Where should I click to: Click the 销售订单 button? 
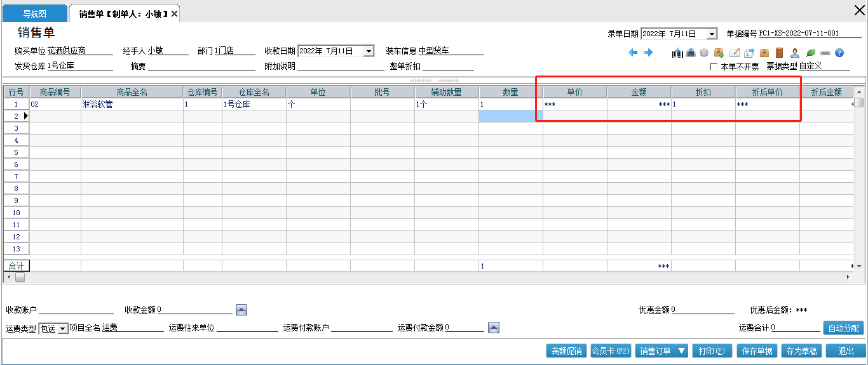(655, 350)
